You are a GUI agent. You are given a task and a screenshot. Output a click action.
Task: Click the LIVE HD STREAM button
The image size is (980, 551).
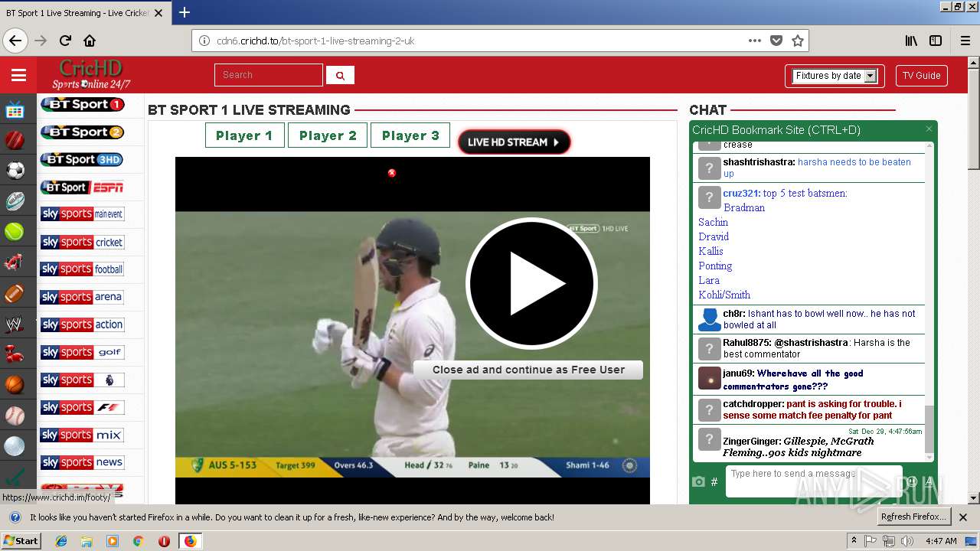pos(514,142)
